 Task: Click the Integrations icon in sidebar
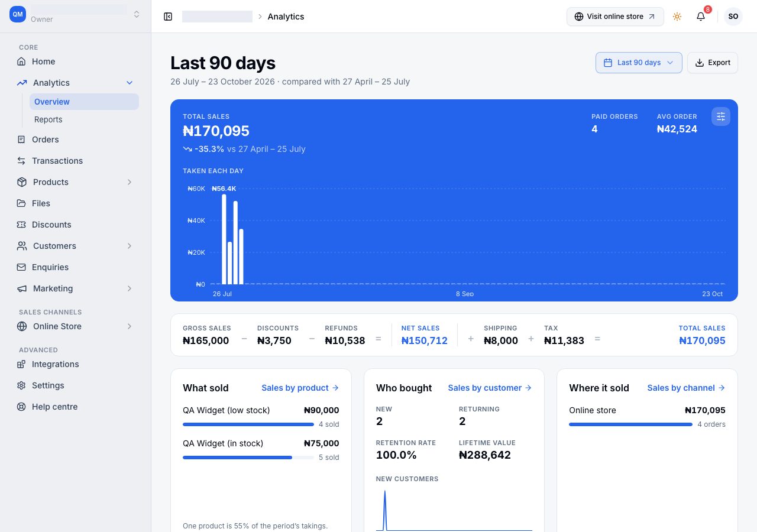pos(21,364)
